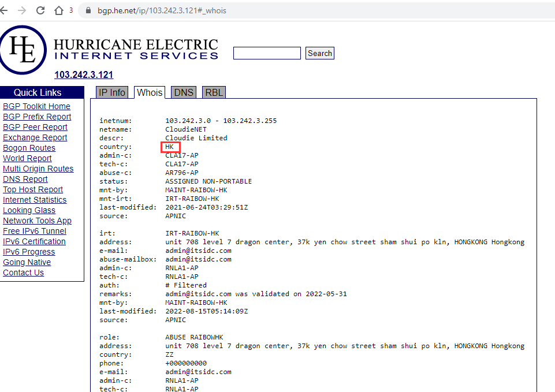Open BGP Peer Report link
The width and height of the screenshot is (555, 392).
coord(35,127)
